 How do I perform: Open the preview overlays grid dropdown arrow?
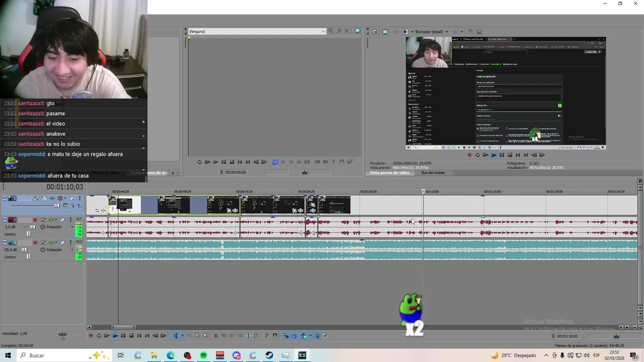[x=462, y=32]
